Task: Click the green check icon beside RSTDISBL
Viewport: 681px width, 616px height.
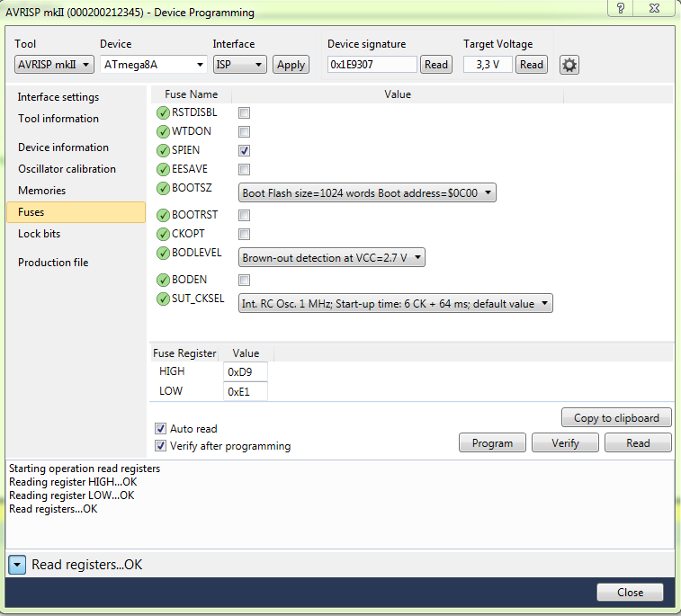Action: click(163, 113)
